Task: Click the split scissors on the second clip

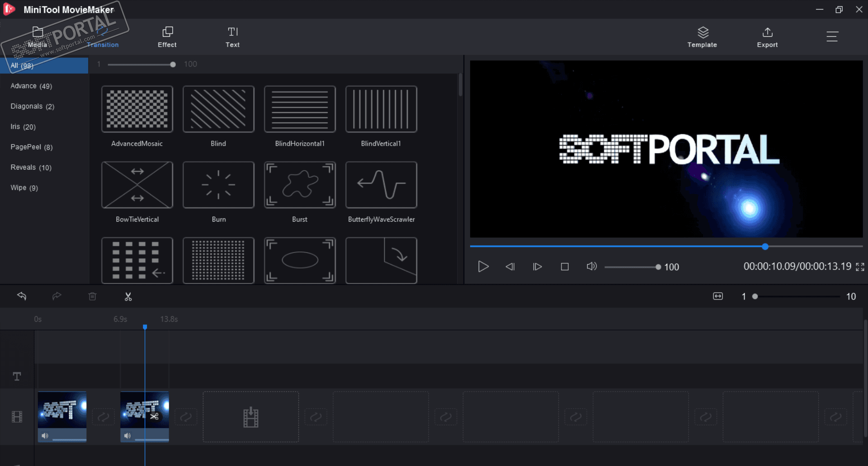Action: [154, 416]
